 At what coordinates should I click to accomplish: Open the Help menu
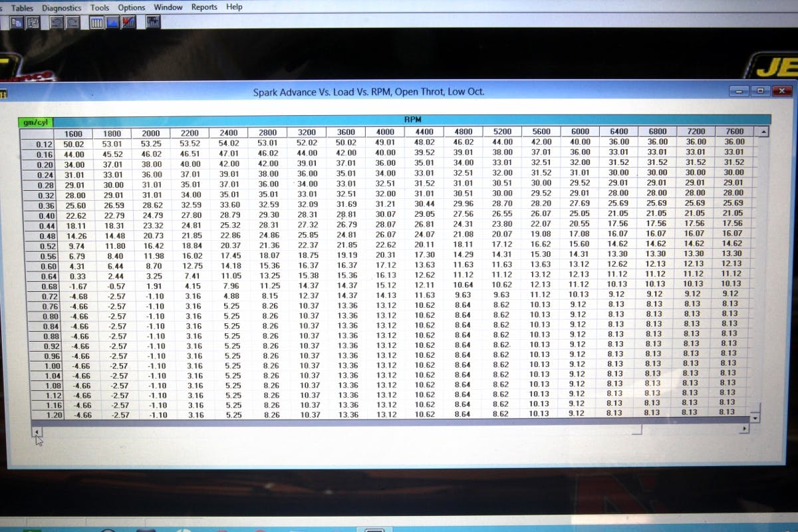pyautogui.click(x=234, y=7)
